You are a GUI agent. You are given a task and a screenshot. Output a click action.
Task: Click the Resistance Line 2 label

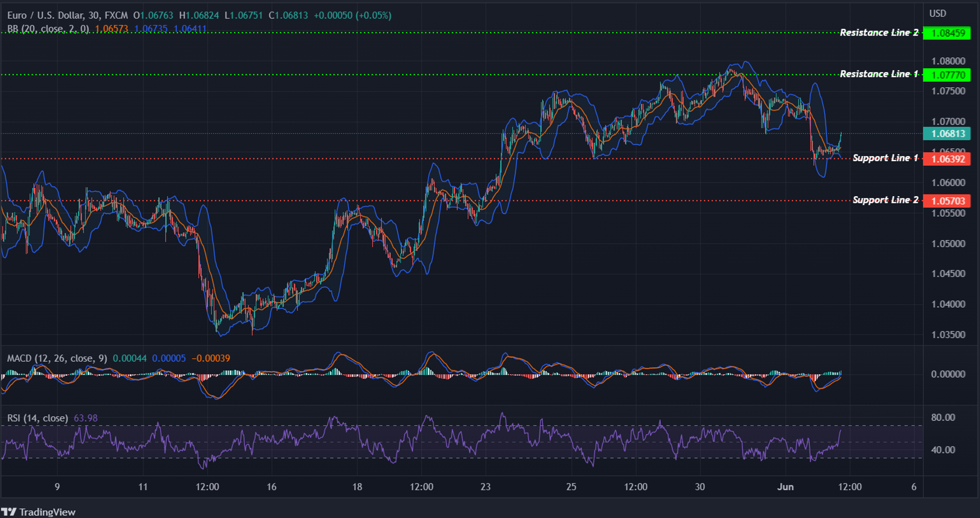(x=880, y=32)
